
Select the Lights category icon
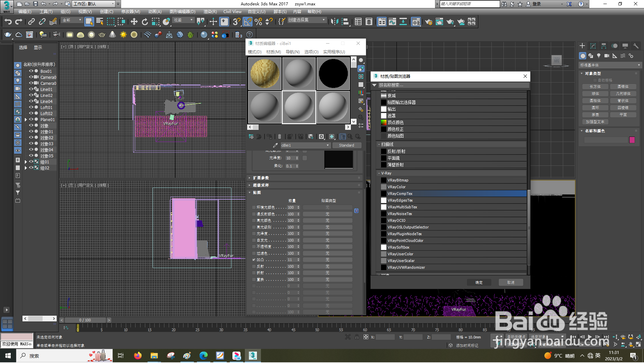point(599,56)
